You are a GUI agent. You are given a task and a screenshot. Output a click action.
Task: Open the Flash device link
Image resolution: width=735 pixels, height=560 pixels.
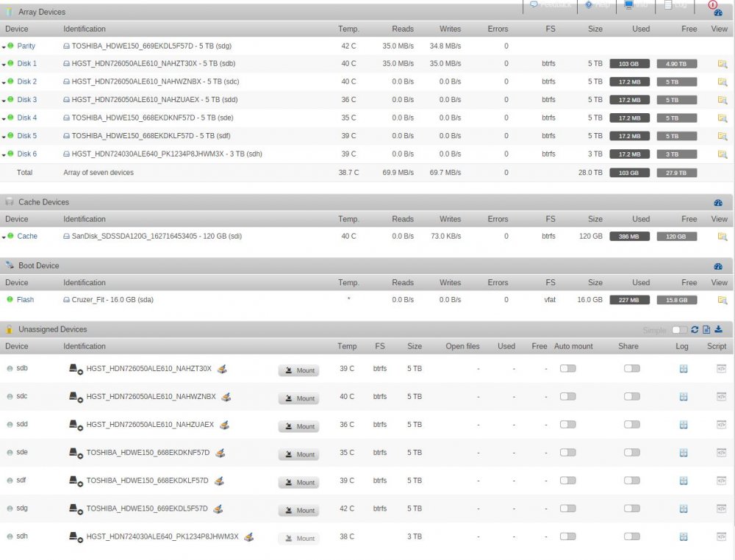coord(25,300)
